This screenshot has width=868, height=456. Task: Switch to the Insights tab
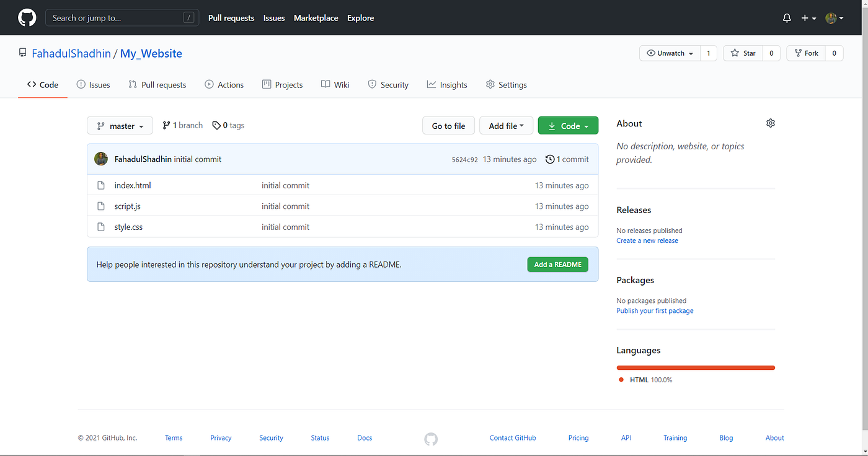[x=447, y=85]
